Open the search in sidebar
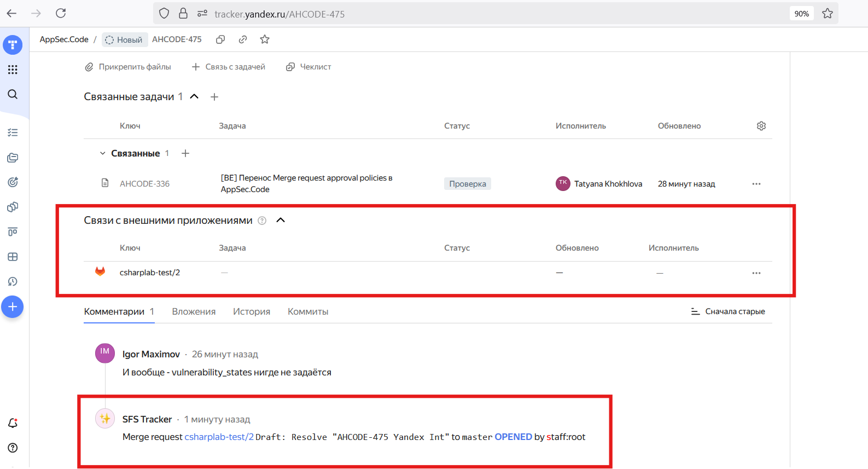The image size is (868, 469). click(x=13, y=94)
